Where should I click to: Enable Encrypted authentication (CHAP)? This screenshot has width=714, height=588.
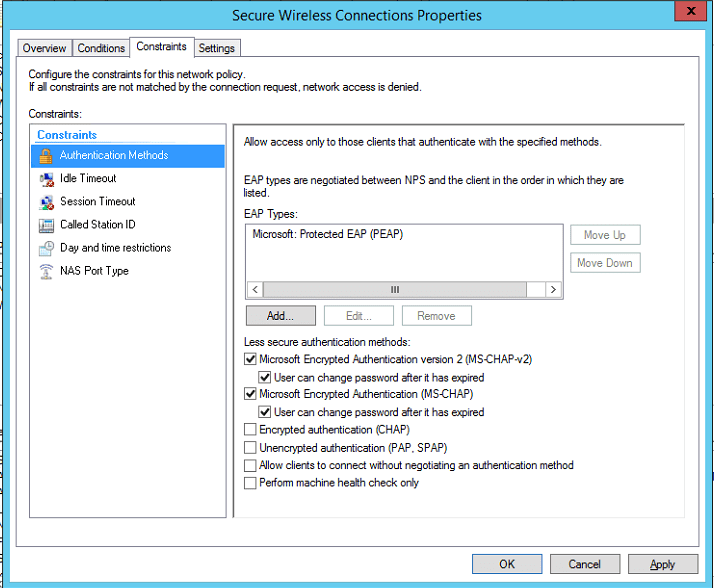tap(250, 430)
